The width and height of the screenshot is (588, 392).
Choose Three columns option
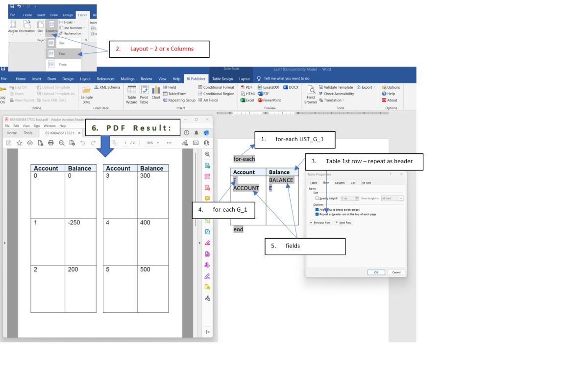(64, 64)
